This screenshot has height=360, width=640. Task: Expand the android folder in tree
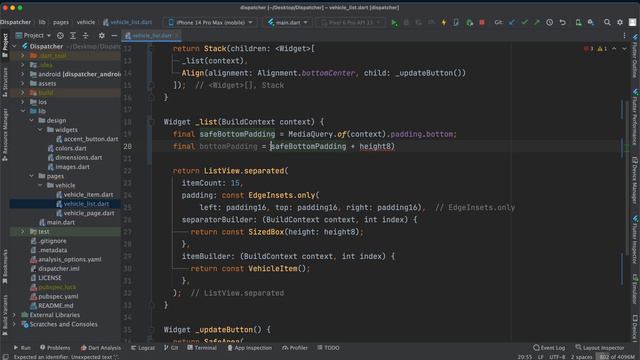(23, 74)
